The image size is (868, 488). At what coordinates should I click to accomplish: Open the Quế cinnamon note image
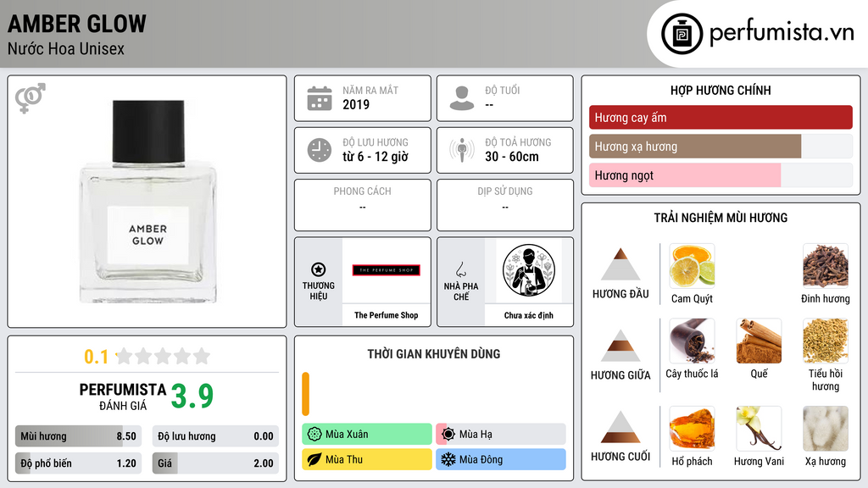[759, 341]
